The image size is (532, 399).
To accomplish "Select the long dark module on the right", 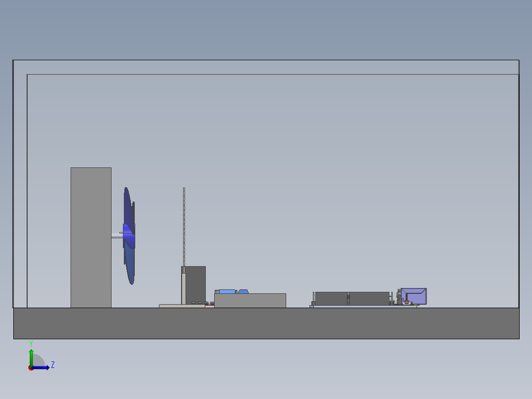I will 352,298.
